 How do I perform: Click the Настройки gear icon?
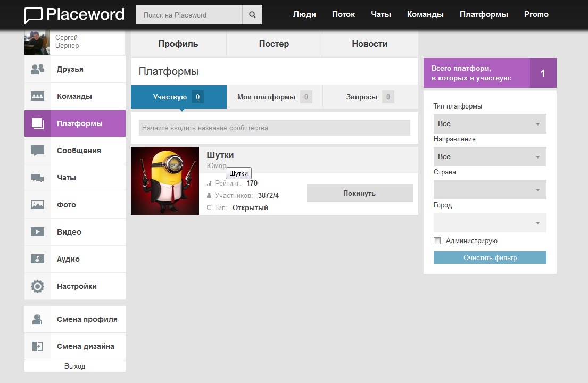[x=37, y=286]
